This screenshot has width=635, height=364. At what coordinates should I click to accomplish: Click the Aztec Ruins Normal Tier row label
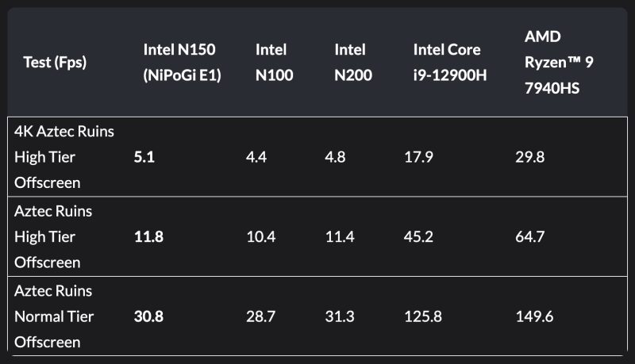[54, 316]
